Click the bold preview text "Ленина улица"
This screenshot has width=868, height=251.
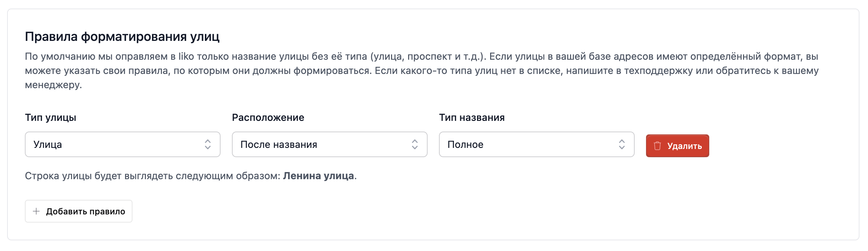pos(318,176)
